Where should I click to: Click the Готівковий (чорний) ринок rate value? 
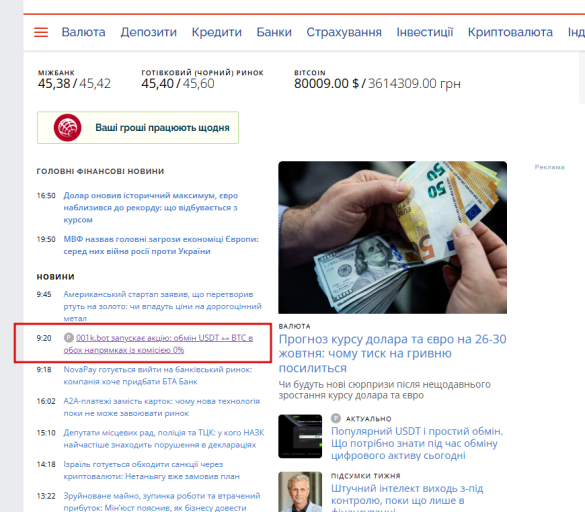click(178, 84)
